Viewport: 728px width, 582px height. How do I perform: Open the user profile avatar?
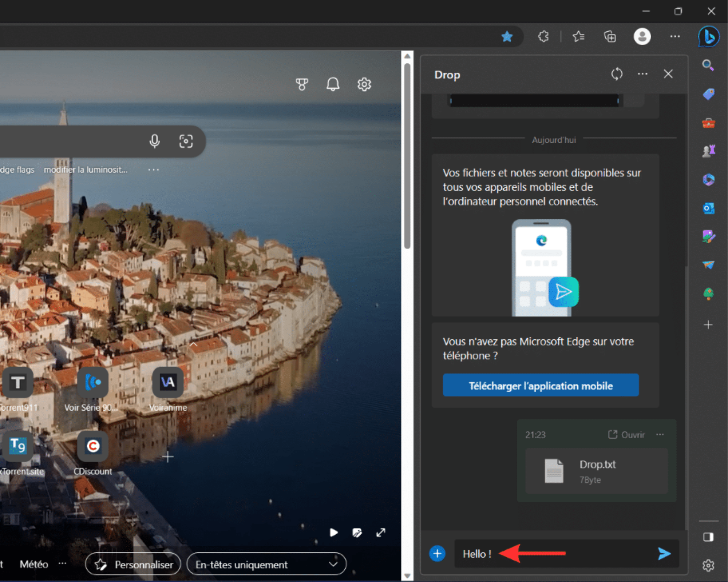(642, 36)
